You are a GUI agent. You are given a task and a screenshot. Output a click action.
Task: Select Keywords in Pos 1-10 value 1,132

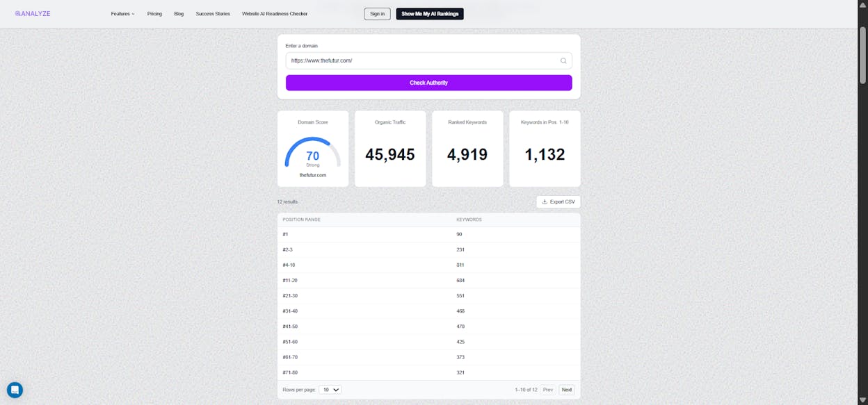pos(545,154)
